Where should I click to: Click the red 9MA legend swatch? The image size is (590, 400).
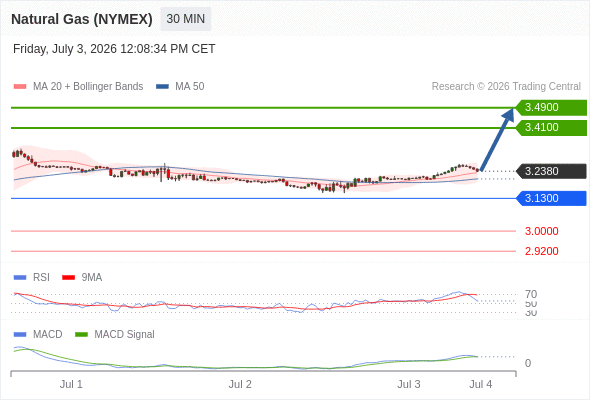point(68,278)
